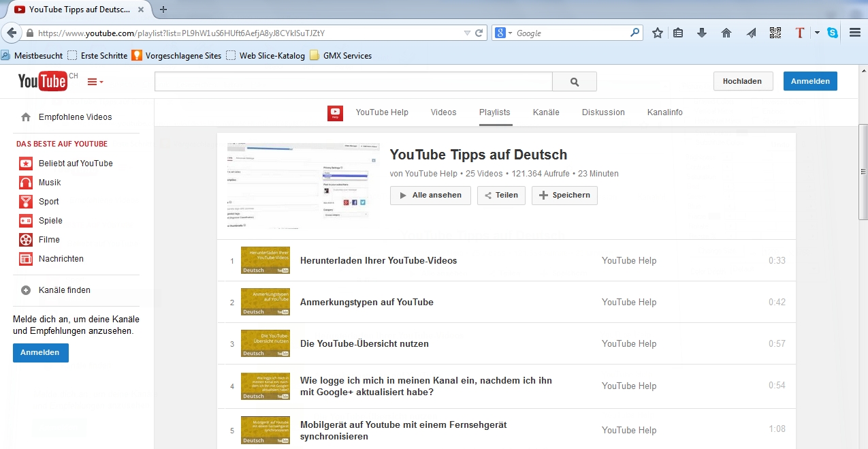Click the Alle ansehen play button
The width and height of the screenshot is (868, 449).
click(x=430, y=196)
